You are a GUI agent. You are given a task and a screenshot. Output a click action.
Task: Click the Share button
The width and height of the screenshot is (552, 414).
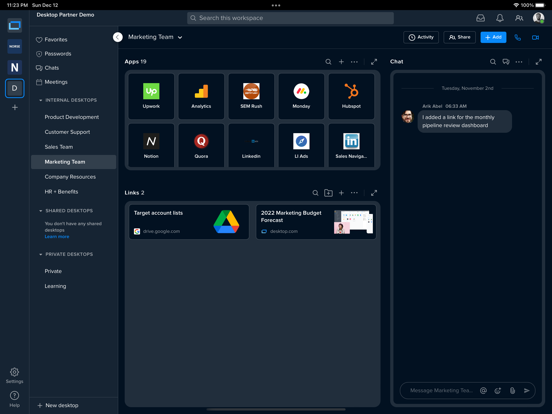[x=459, y=37]
